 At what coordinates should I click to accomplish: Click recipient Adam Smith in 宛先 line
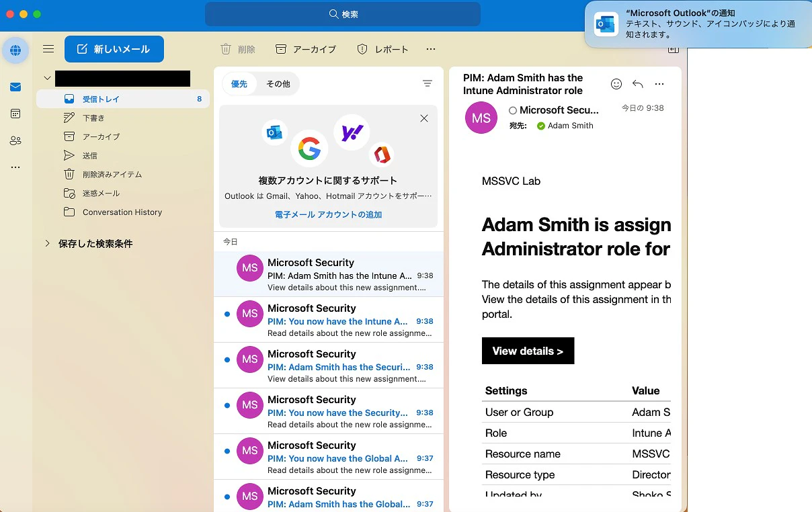click(x=571, y=126)
